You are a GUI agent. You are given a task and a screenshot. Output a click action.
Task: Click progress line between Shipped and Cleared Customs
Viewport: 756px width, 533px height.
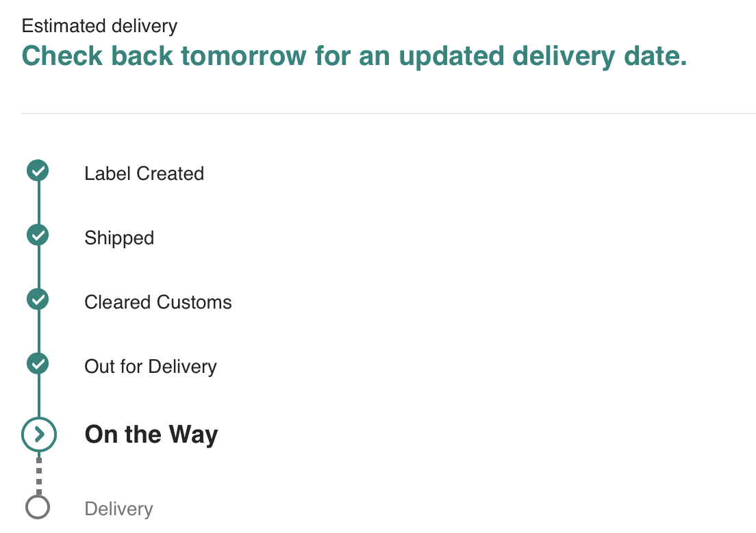[38, 268]
